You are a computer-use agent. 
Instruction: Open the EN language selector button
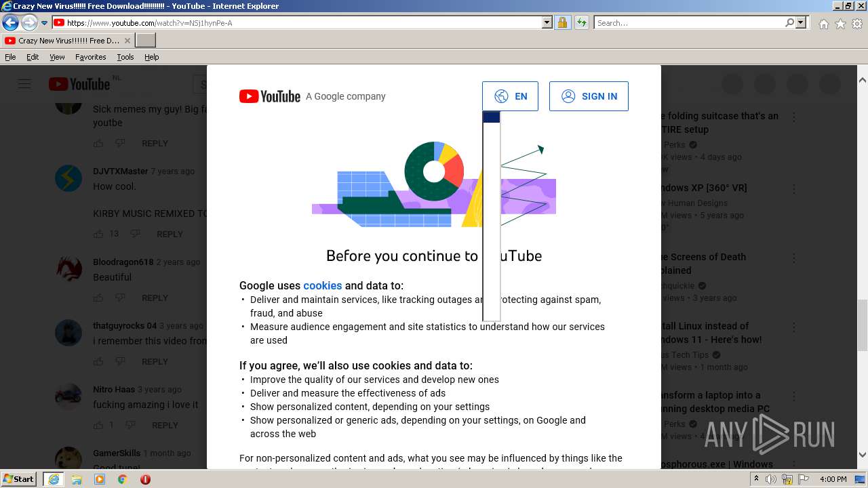tap(510, 96)
